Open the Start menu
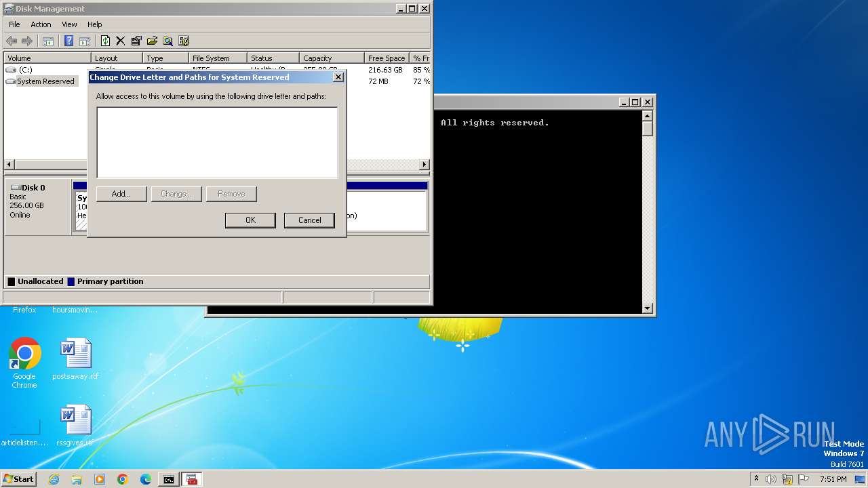Viewport: 868px width, 488px height. point(18,479)
